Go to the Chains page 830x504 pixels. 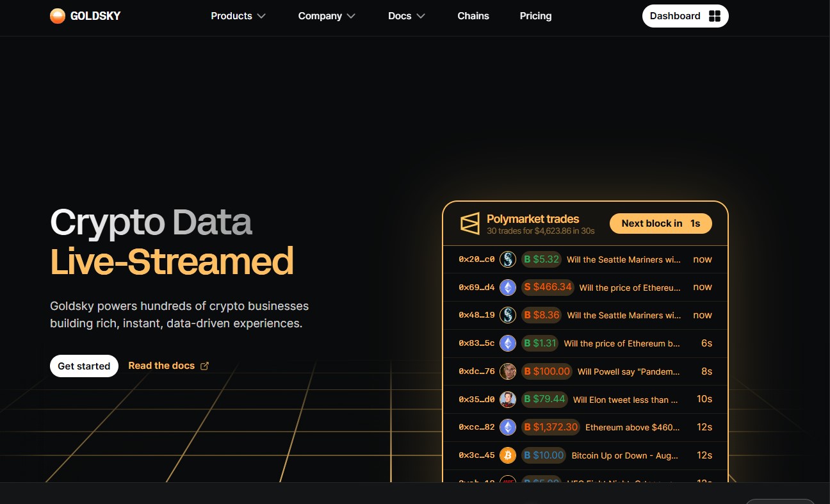(x=473, y=16)
